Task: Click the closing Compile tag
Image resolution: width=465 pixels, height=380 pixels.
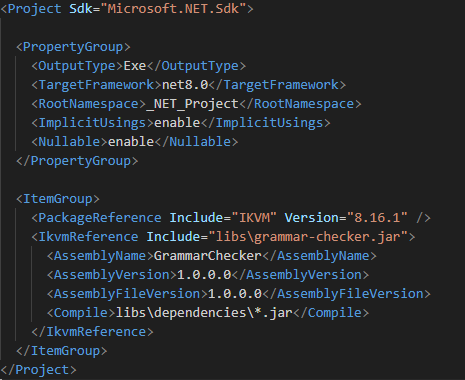Action: [331, 313]
